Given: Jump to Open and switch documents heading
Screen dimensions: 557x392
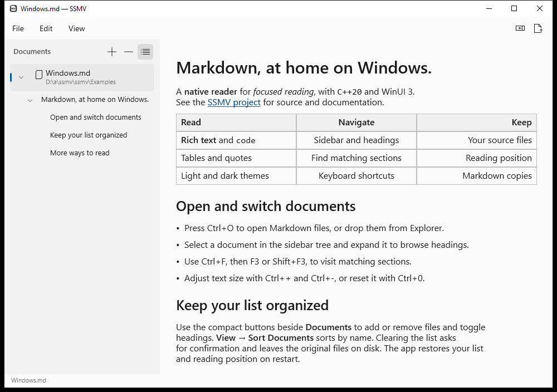Looking at the screenshot, I should tap(96, 117).
